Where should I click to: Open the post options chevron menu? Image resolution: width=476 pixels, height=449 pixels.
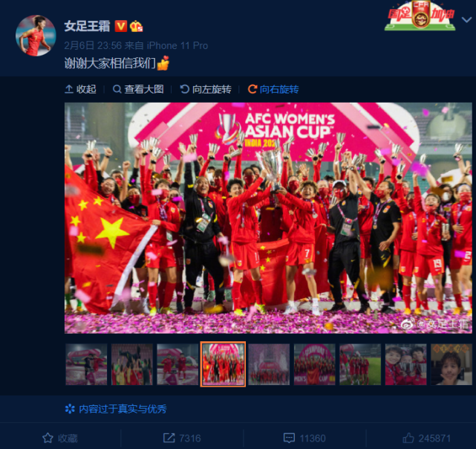click(x=466, y=20)
